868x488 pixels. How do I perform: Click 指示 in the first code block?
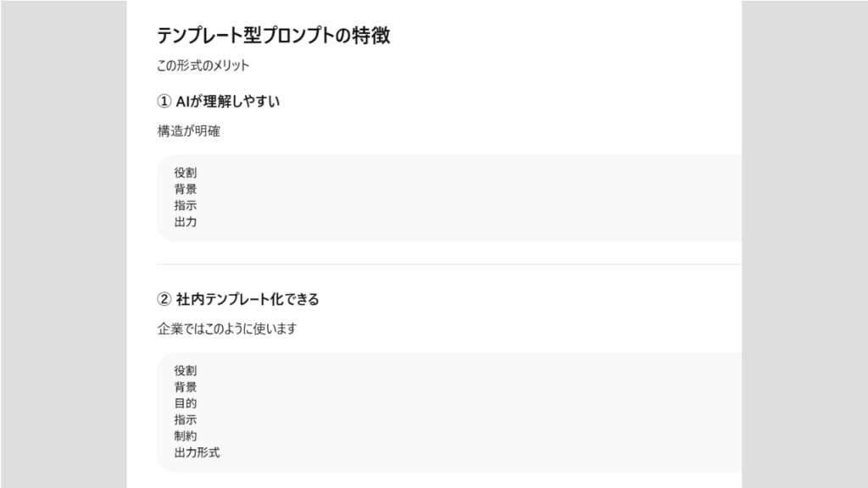[186, 206]
